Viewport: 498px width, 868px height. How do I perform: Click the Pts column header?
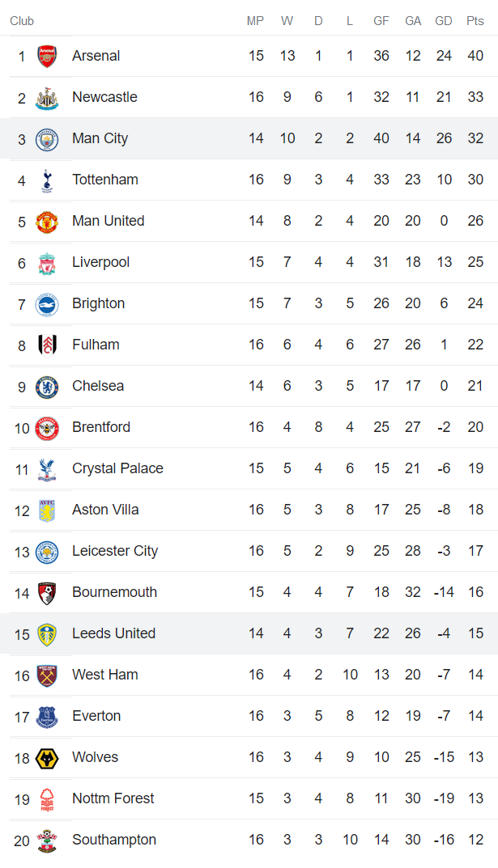(475, 21)
